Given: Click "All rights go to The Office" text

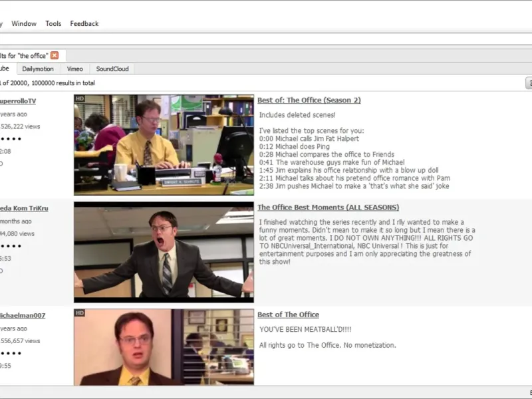Looking at the screenshot, I should pyautogui.click(x=328, y=345).
